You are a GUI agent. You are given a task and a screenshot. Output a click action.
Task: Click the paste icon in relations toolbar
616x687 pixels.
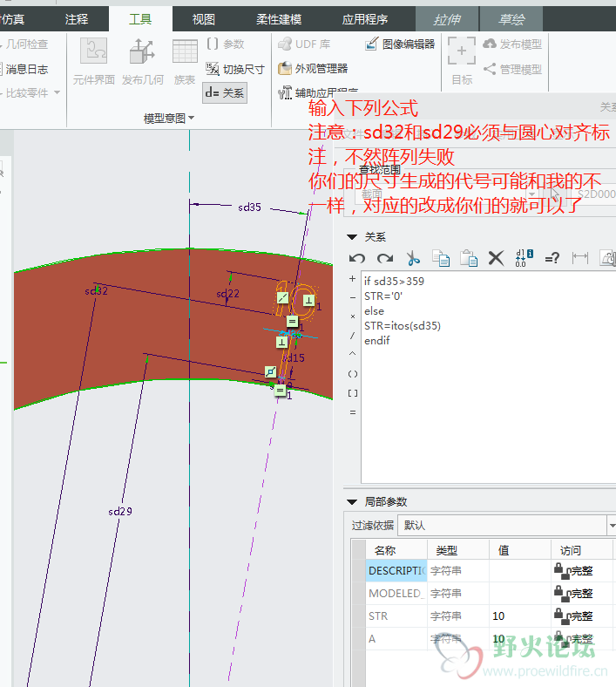point(469,259)
